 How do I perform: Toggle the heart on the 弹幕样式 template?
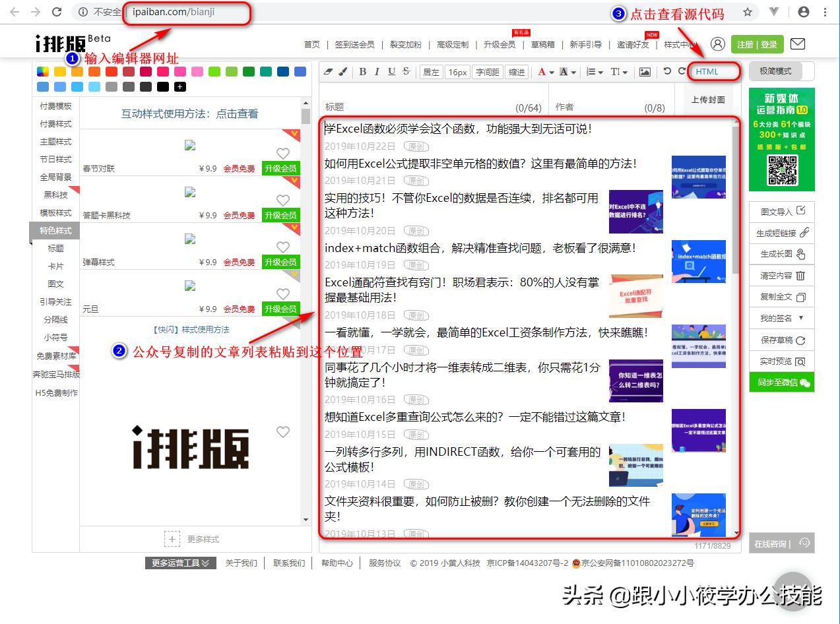(283, 247)
